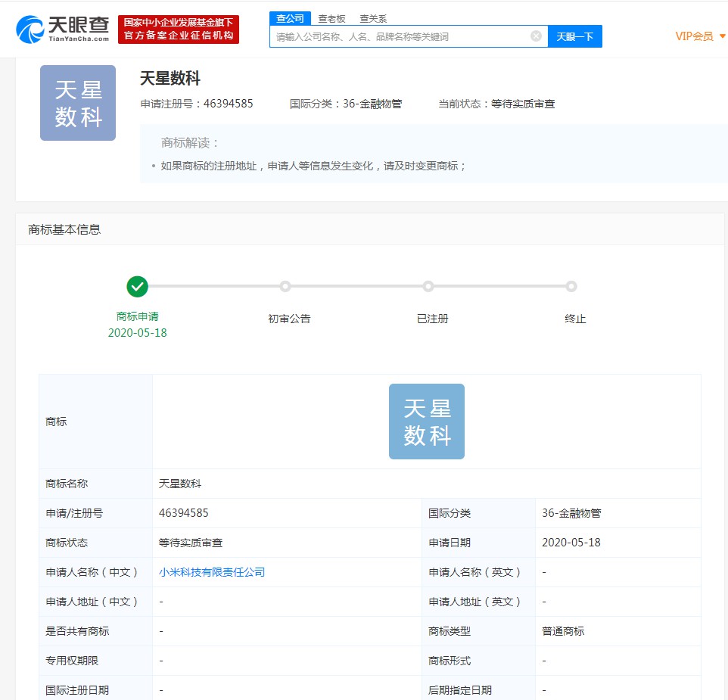Click table cell 36-金融物管
The height and width of the screenshot is (700, 728).
click(571, 513)
